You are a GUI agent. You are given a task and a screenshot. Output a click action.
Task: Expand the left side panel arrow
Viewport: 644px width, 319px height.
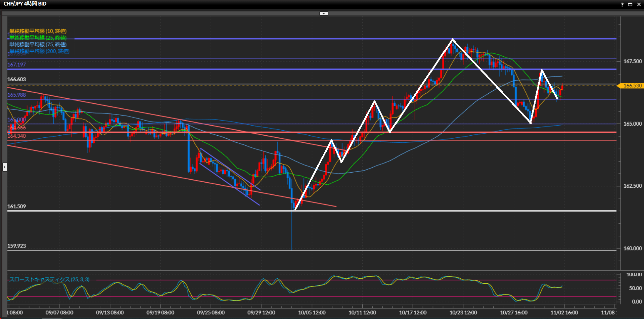5,167
